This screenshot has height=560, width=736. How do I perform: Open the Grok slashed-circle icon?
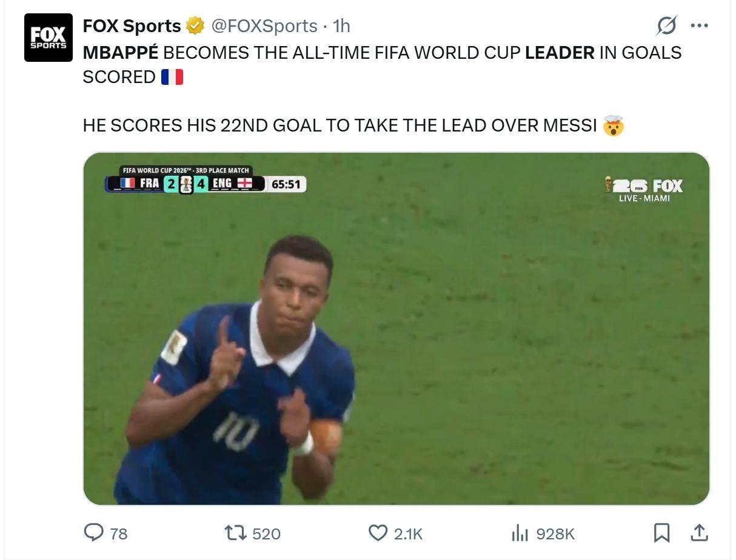[x=667, y=26]
